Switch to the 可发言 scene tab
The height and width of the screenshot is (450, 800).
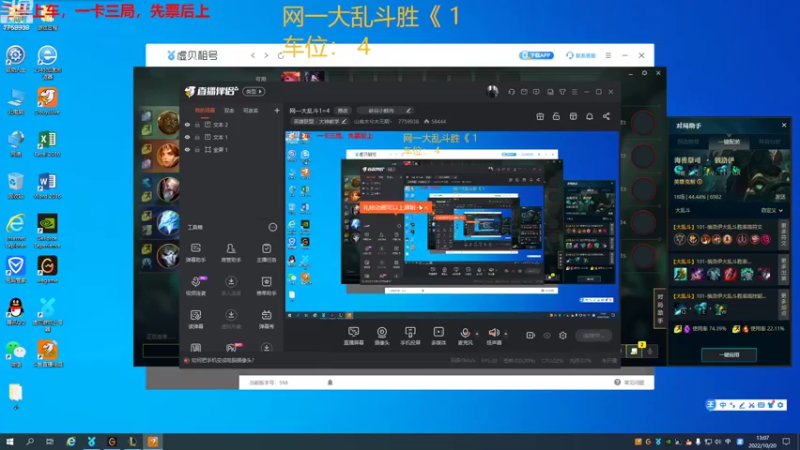[x=250, y=110]
